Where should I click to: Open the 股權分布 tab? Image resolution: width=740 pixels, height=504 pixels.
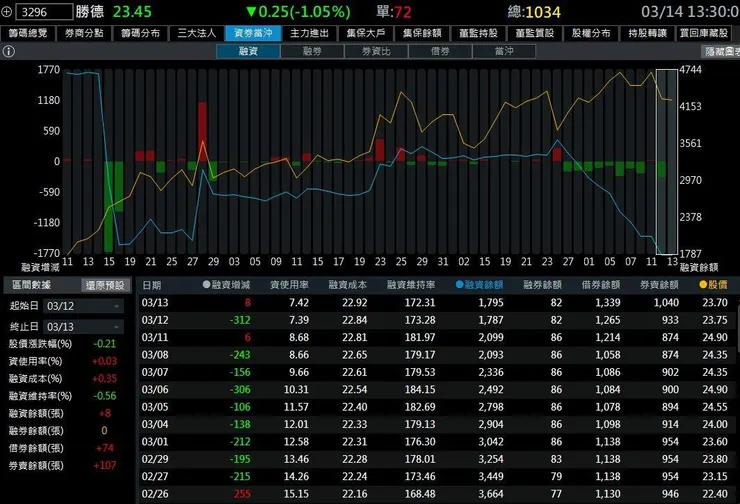(x=591, y=33)
